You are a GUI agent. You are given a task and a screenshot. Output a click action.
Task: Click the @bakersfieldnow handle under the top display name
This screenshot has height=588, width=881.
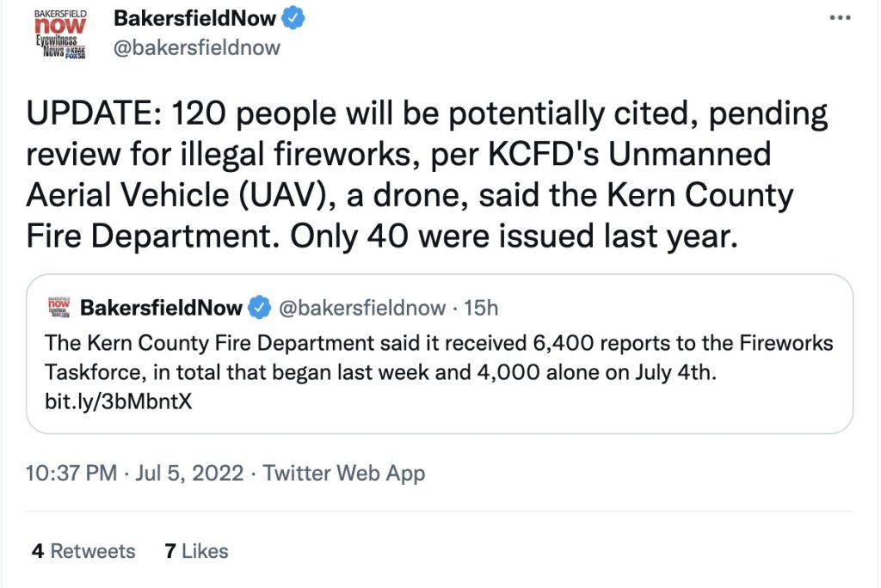tap(197, 47)
